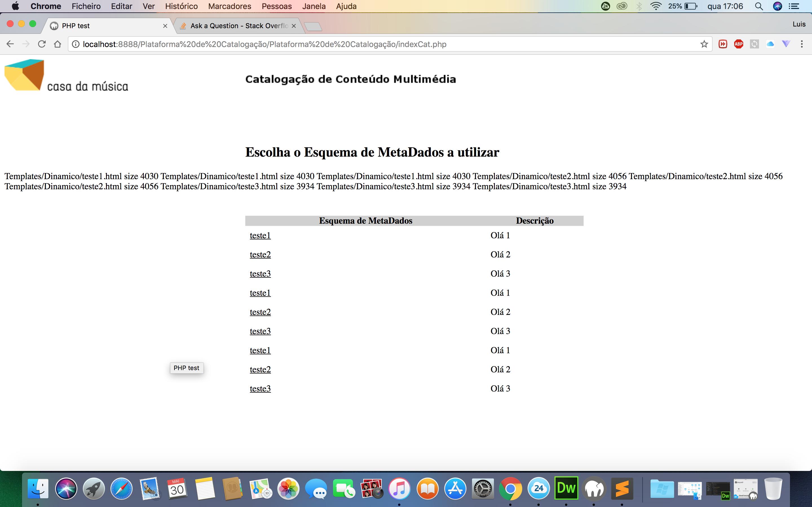Image resolution: width=812 pixels, height=507 pixels.
Task: Click the home page icon
Action: [58, 44]
